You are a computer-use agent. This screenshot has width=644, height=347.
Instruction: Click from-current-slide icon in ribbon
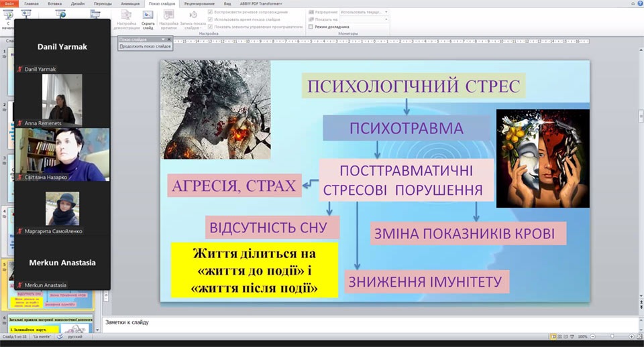pyautogui.click(x=26, y=14)
